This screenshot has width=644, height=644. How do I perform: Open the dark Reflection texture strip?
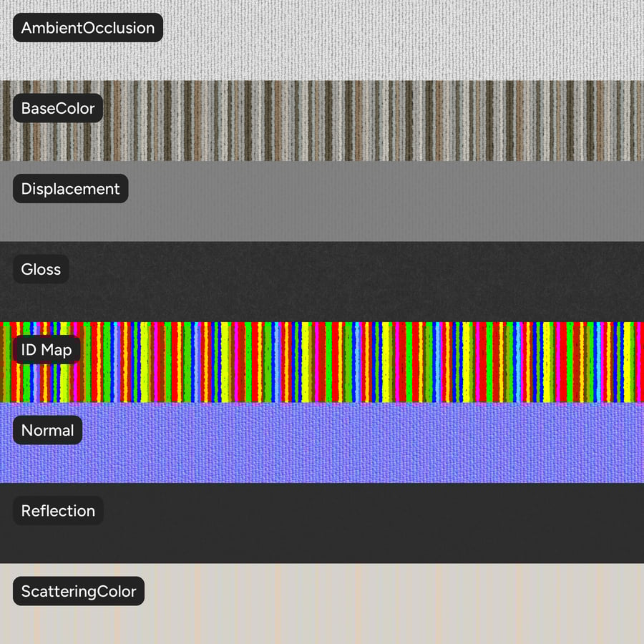click(x=322, y=523)
